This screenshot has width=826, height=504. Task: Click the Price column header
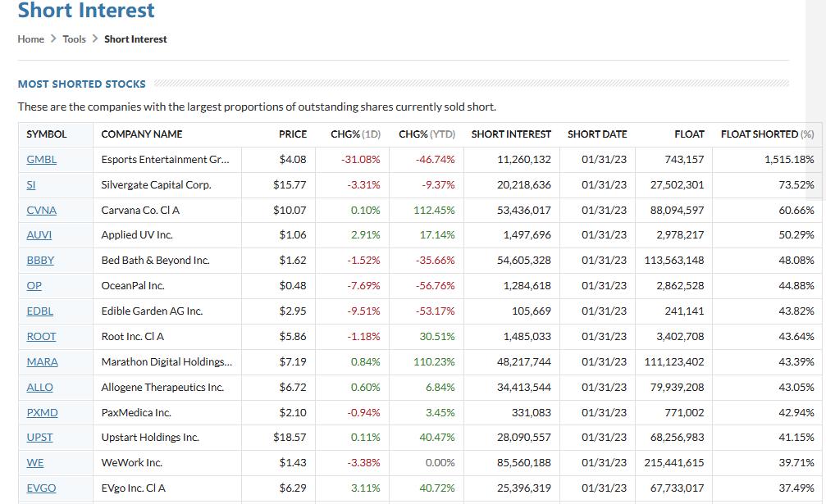(292, 134)
